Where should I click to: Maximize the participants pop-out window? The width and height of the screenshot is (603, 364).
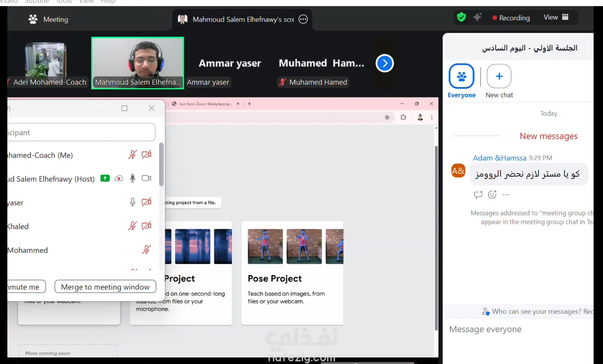point(125,108)
